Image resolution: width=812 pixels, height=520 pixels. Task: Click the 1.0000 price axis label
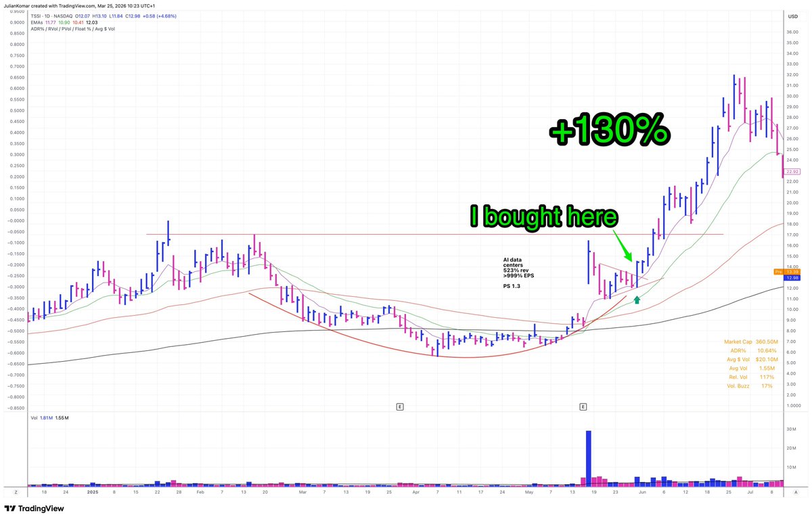793,406
